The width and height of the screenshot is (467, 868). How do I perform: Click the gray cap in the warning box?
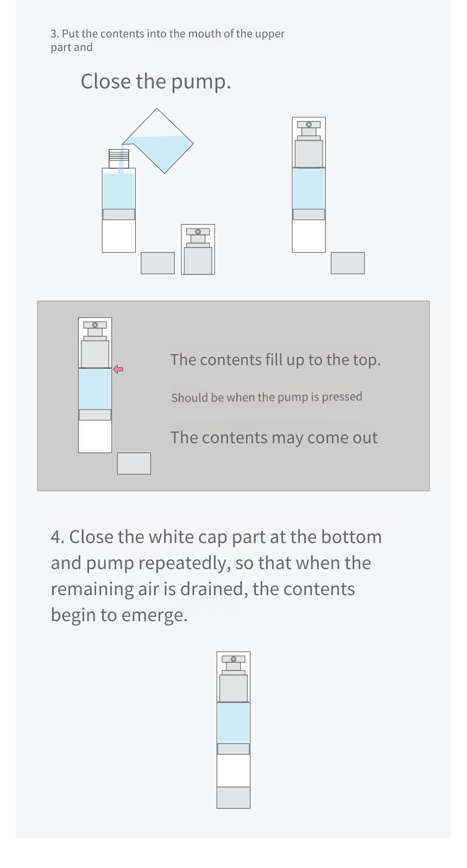tap(134, 464)
